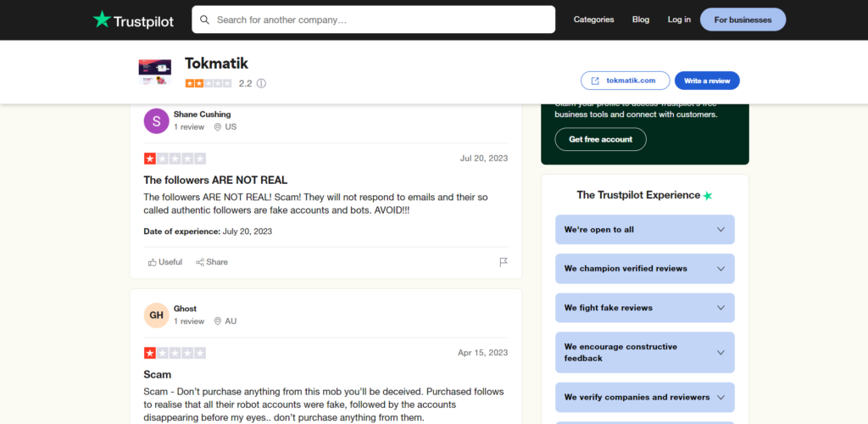Click the search magnifier icon
This screenshot has width=868, height=424.
[x=205, y=20]
